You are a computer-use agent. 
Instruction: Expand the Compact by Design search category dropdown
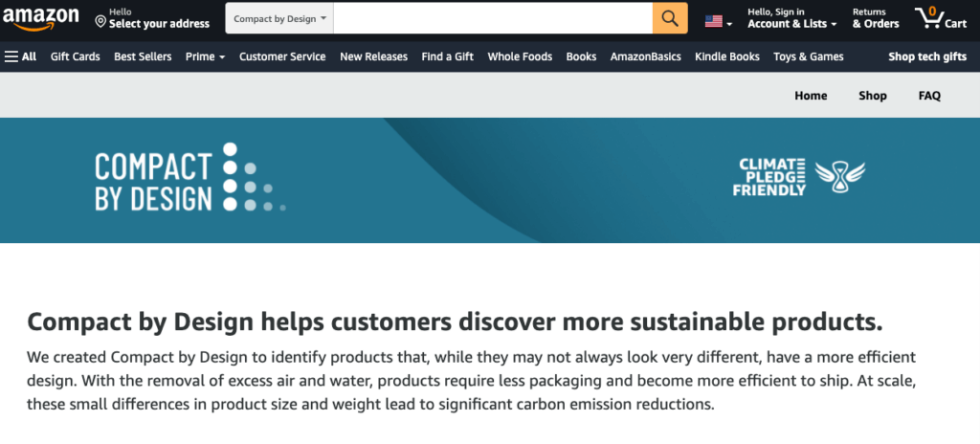(279, 18)
